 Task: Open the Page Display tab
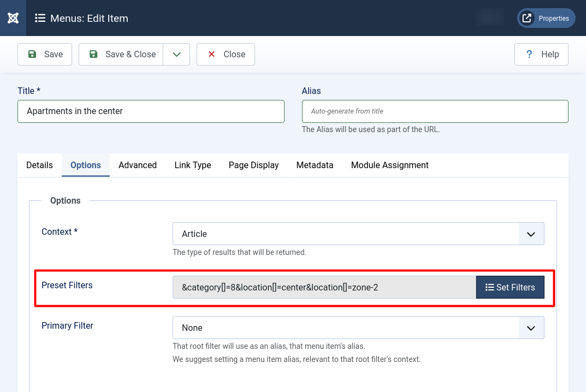(254, 165)
